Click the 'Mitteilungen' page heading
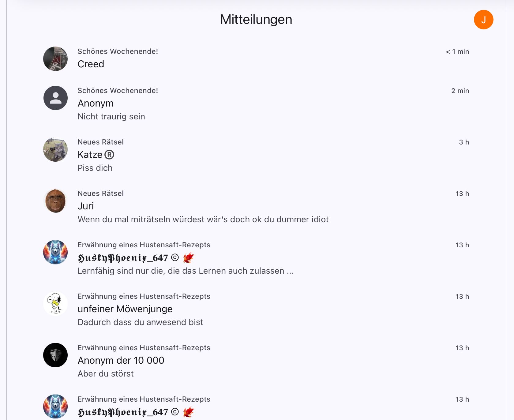 [x=256, y=20]
